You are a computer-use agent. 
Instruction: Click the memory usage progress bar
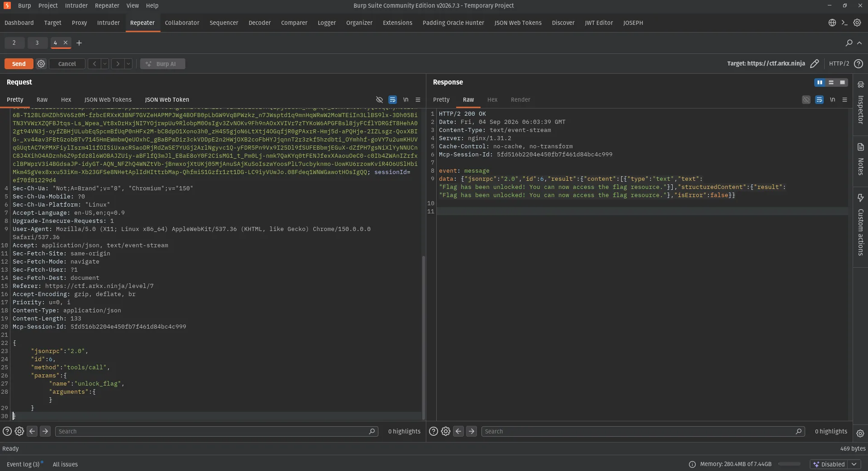coord(789,464)
